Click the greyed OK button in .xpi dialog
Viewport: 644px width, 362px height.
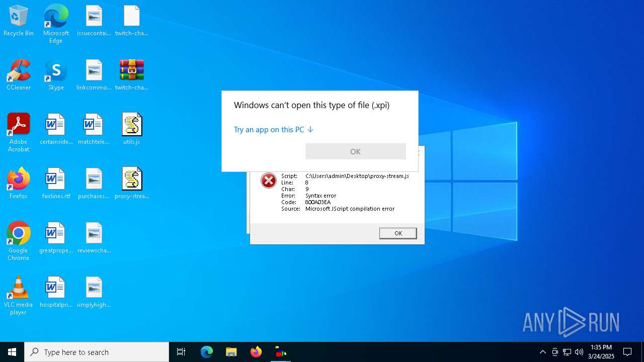coord(355,151)
